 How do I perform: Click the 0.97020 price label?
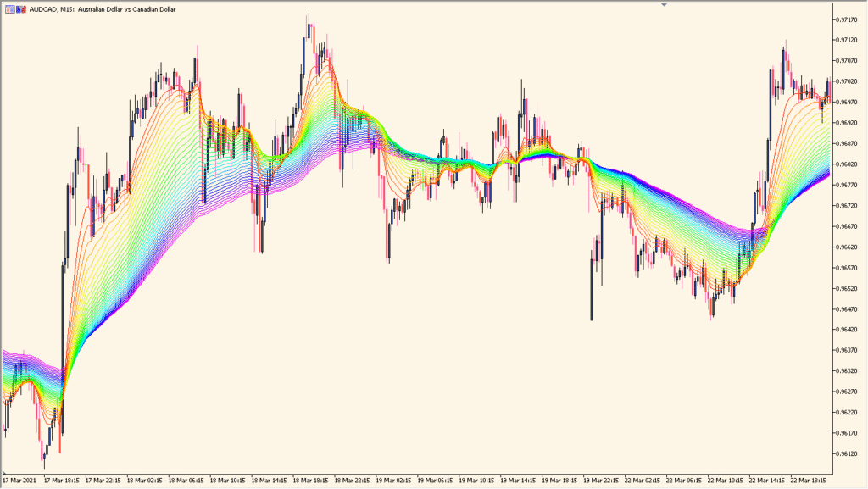(x=846, y=81)
